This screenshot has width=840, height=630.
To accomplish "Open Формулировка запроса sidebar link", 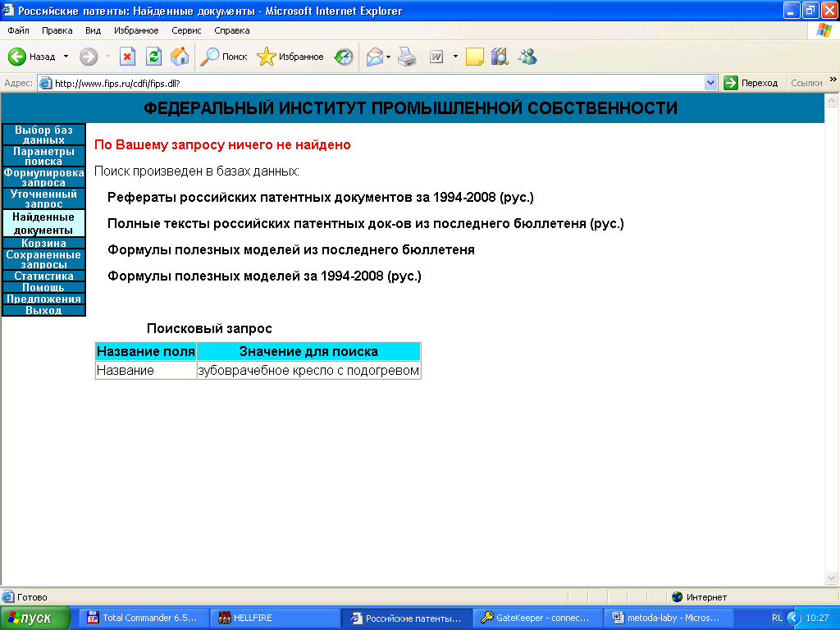I will click(43, 177).
